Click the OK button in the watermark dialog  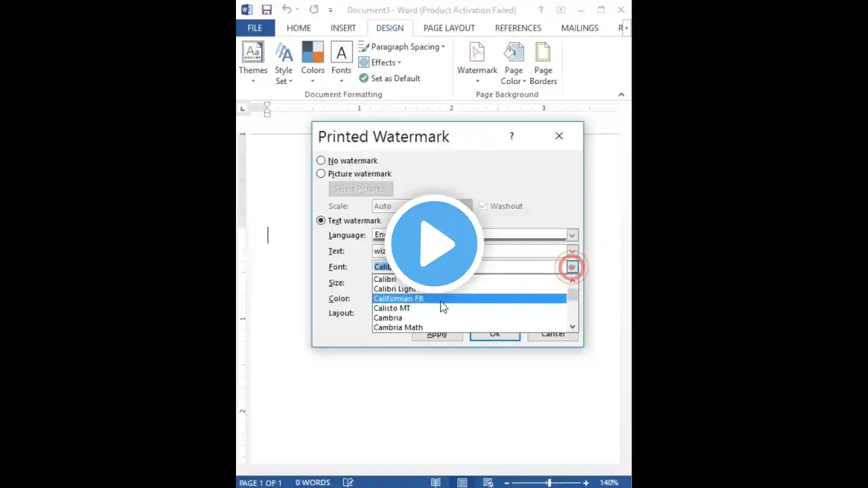[x=495, y=334]
